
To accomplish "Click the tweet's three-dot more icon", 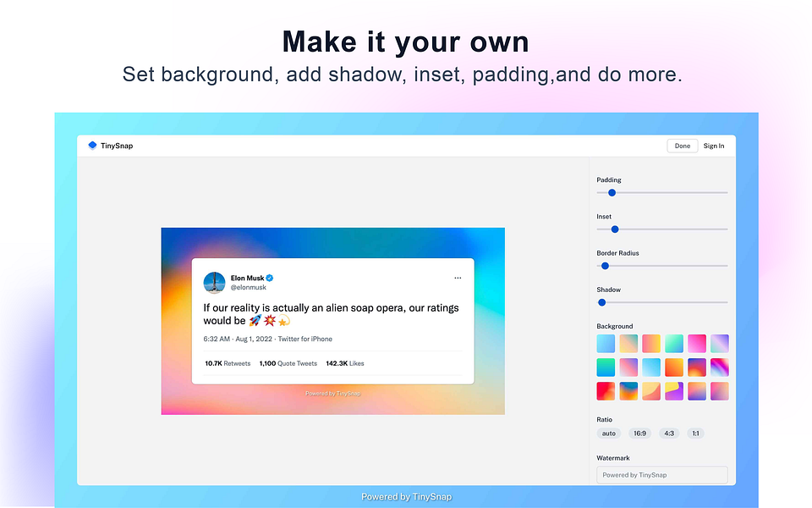I will [458, 278].
